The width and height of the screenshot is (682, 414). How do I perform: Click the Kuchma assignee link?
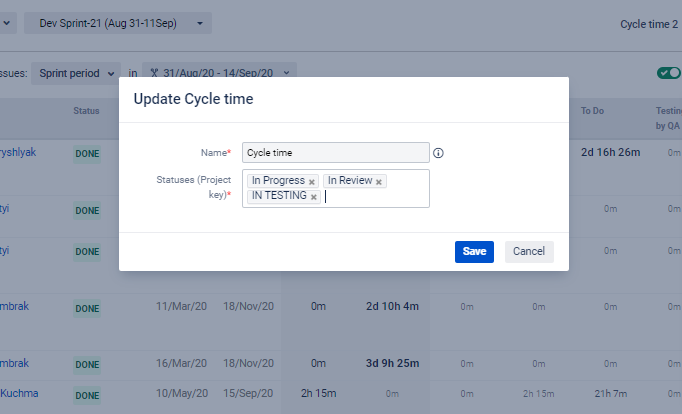pos(19,393)
